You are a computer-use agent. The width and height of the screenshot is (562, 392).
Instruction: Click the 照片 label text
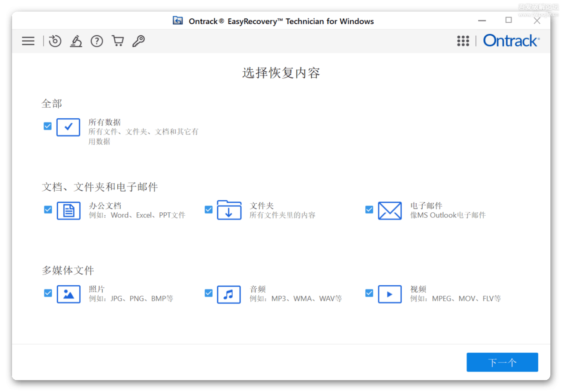[97, 289]
